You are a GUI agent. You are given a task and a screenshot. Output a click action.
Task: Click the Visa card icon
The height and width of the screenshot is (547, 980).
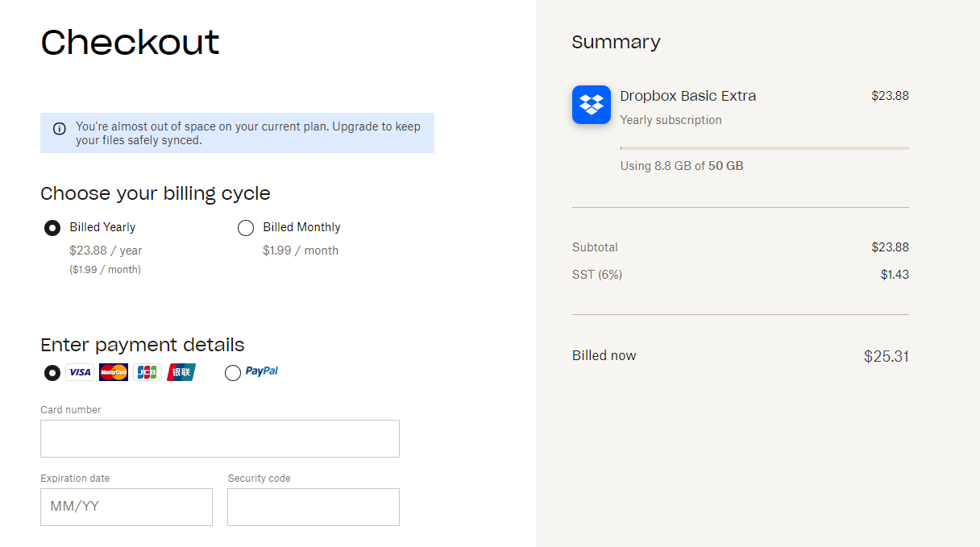[79, 371]
